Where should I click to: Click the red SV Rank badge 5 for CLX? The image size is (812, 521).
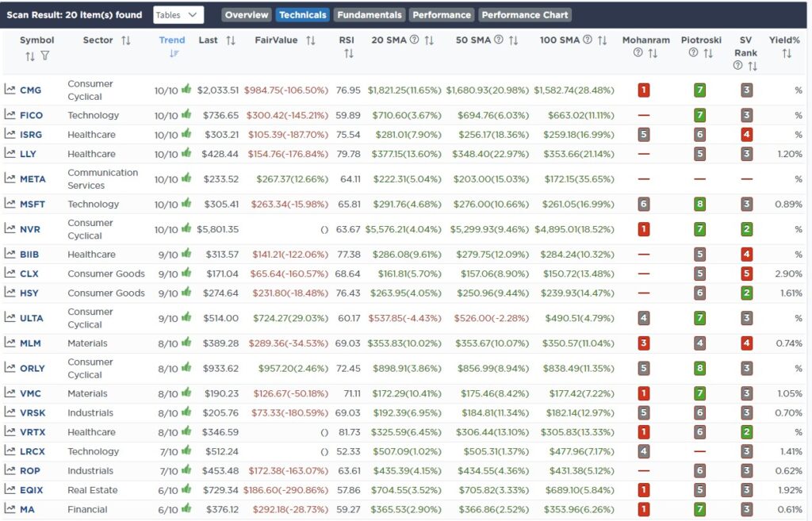click(746, 274)
